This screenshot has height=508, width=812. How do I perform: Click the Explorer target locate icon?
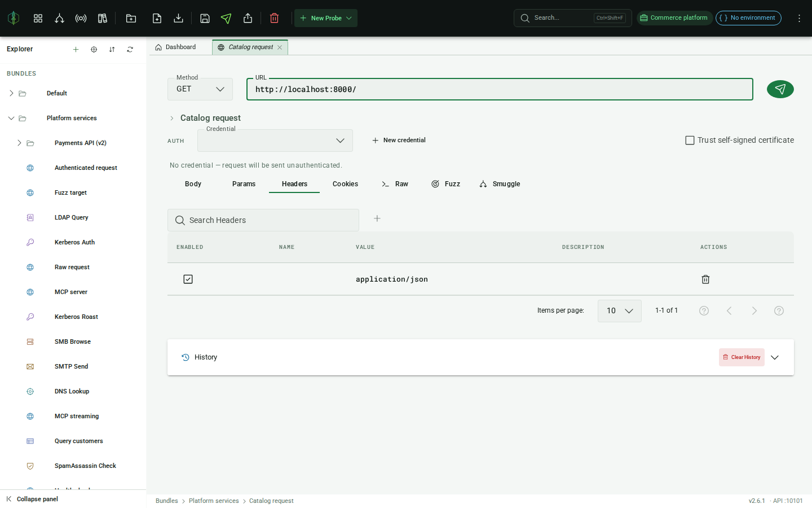click(x=94, y=49)
